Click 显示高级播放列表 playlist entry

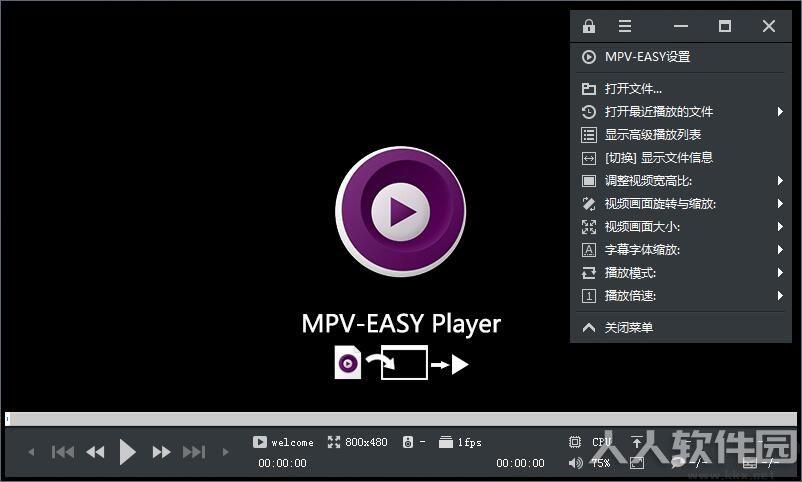[680, 135]
